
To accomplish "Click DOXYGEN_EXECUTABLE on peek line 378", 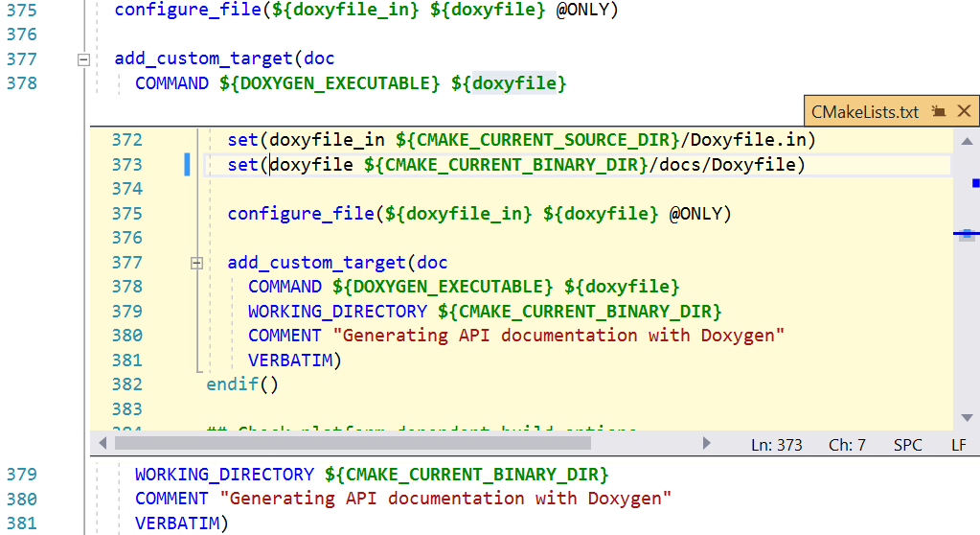I will pos(443,287).
